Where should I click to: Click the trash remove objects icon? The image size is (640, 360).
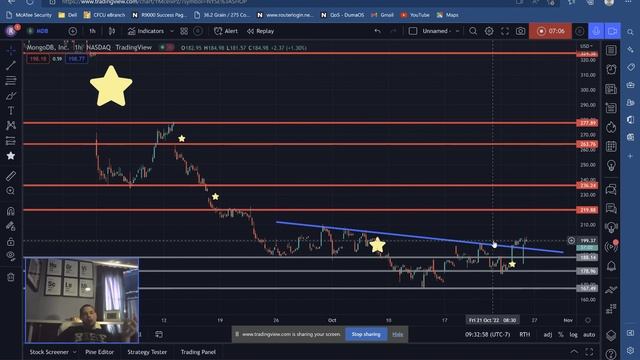[11, 277]
